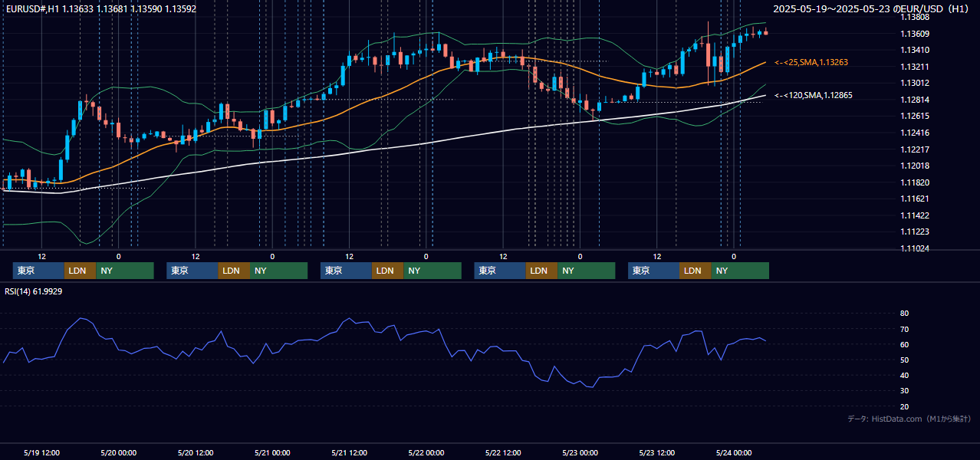Click price axis value 1.13808
Image resolution: width=980 pixels, height=460 pixels.
[914, 17]
